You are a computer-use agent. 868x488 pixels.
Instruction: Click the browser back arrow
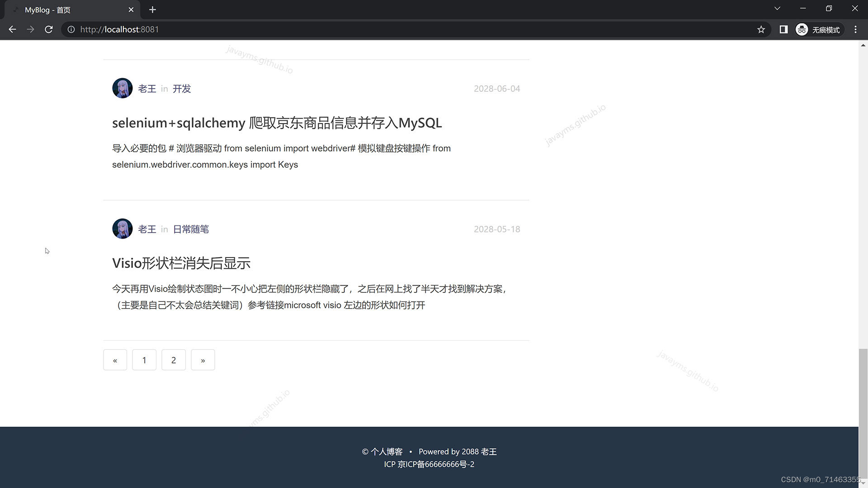pos(12,29)
